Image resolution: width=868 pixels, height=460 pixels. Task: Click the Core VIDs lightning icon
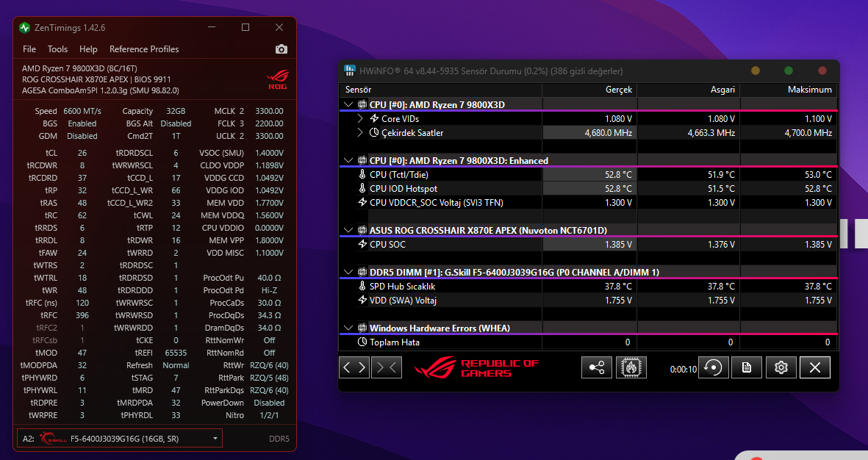373,118
